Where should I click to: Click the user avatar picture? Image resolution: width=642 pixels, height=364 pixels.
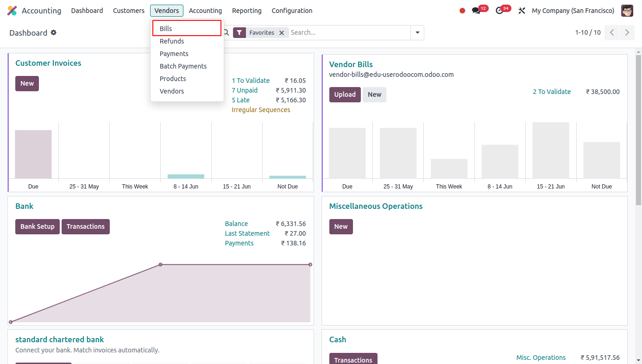[x=627, y=10]
